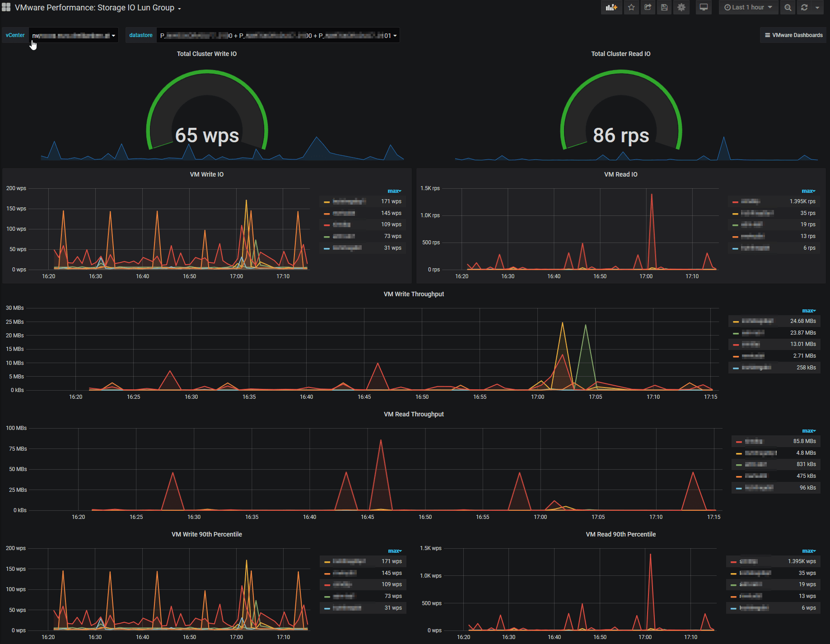Refresh the dashboard

pyautogui.click(x=804, y=7)
